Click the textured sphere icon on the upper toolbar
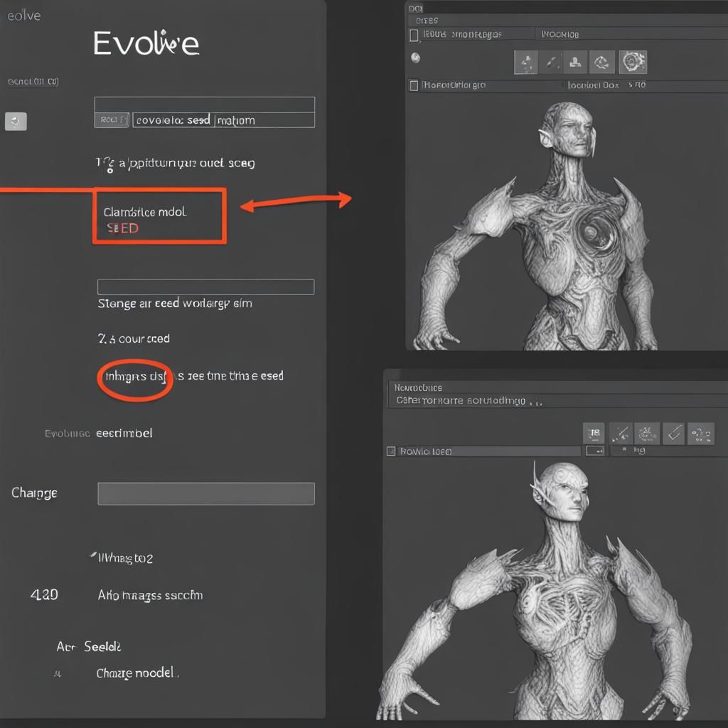Image resolution: width=728 pixels, height=728 pixels. click(633, 62)
